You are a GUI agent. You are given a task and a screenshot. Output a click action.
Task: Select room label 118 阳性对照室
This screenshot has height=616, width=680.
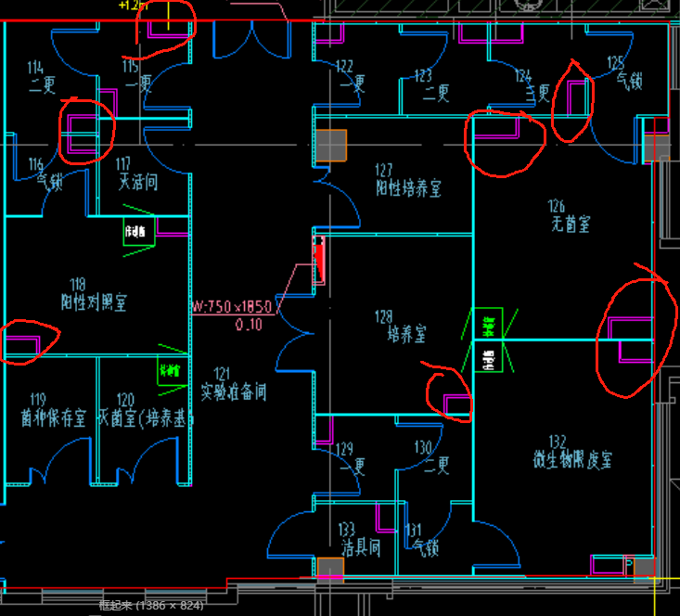point(94,295)
